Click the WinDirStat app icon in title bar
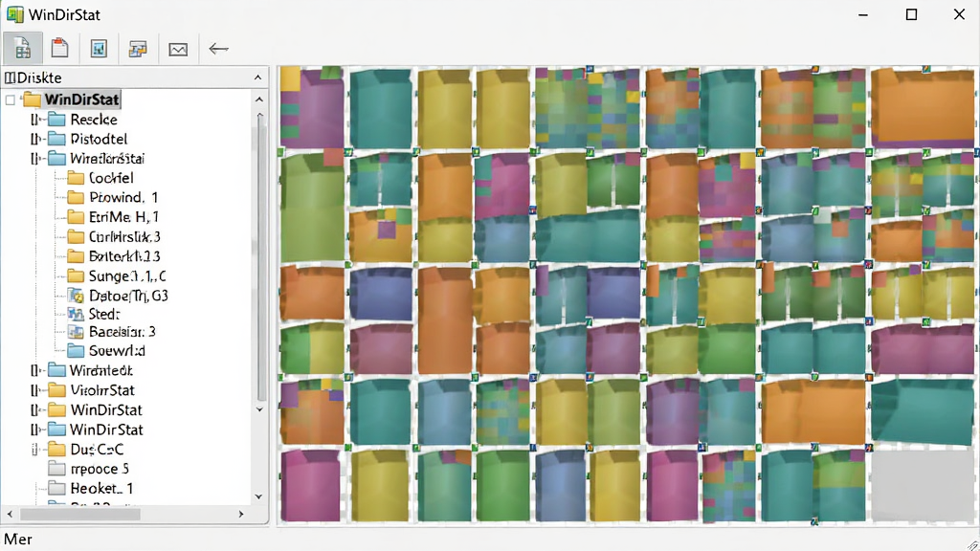This screenshot has height=551, width=980. click(x=14, y=14)
